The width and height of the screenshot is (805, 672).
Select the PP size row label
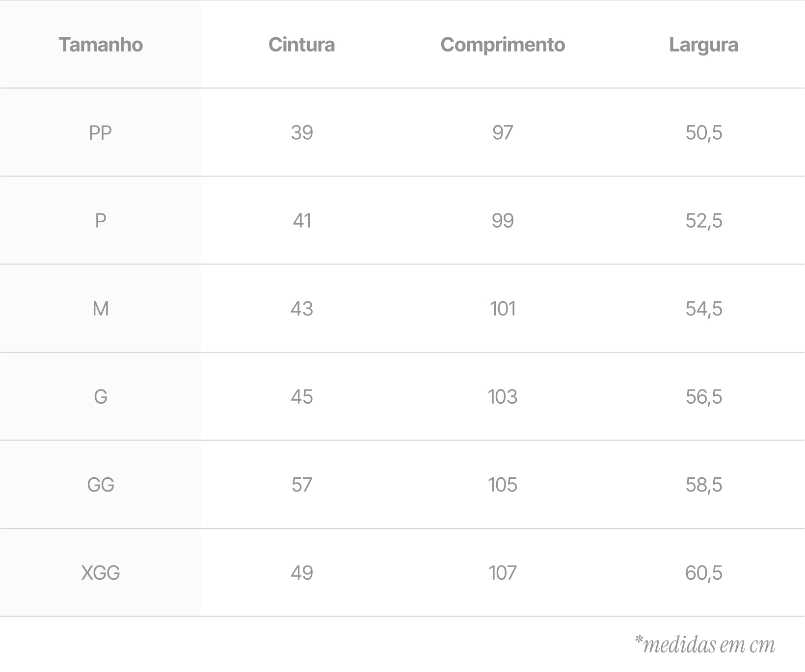[101, 133]
